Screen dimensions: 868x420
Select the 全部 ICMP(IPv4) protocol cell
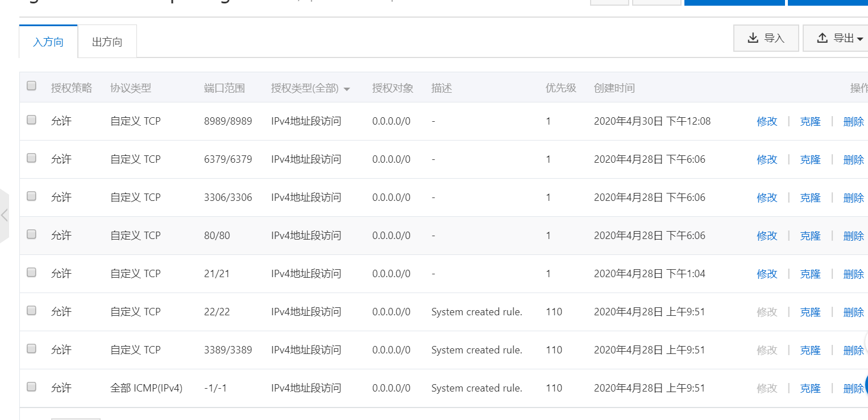point(147,388)
